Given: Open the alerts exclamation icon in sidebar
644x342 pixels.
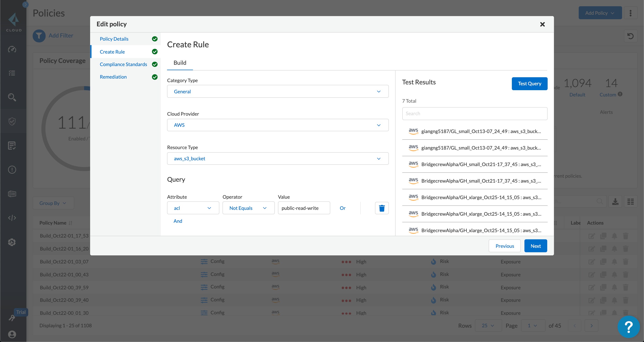Looking at the screenshot, I should [x=12, y=169].
